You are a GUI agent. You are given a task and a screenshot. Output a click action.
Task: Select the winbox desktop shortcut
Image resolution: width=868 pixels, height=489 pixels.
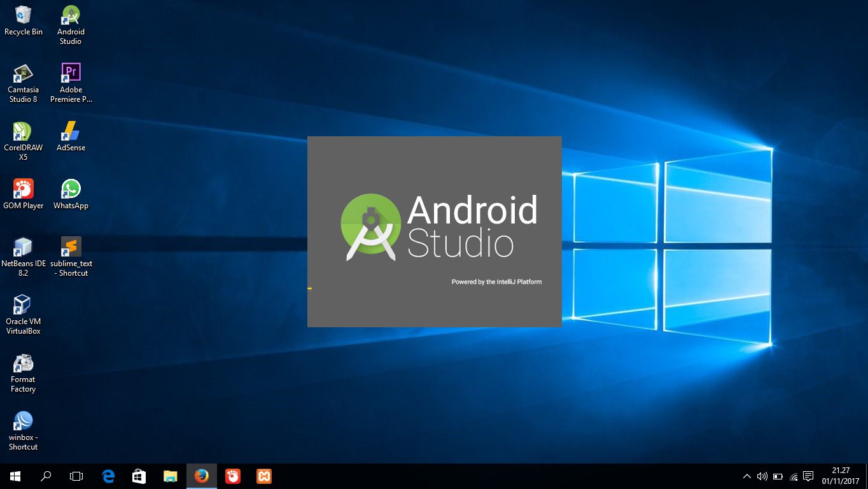click(x=24, y=431)
